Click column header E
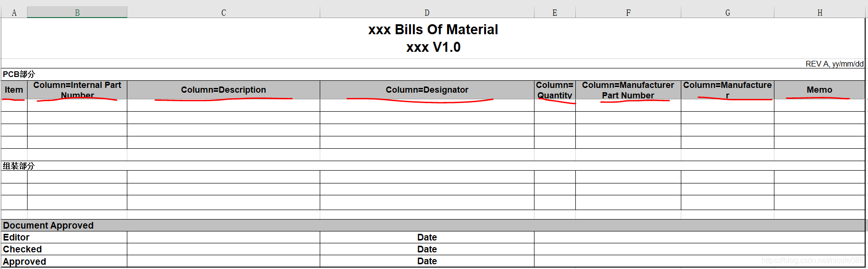 point(554,13)
